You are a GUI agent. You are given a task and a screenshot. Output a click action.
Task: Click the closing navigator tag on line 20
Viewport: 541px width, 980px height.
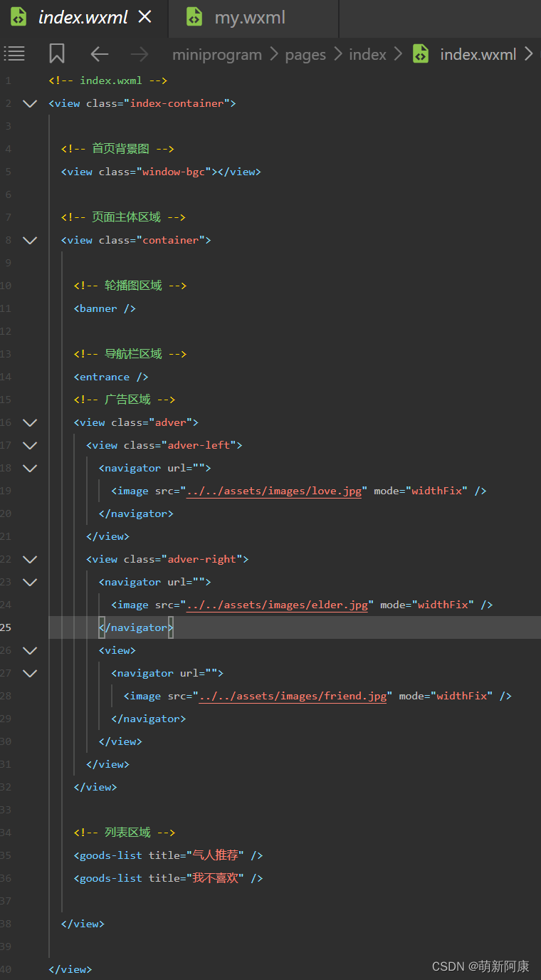(x=136, y=514)
